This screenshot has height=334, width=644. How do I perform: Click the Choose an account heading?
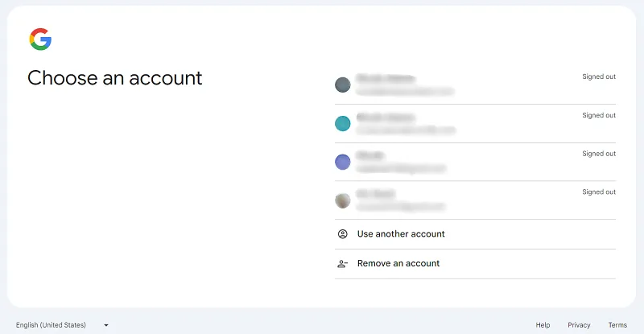point(115,78)
